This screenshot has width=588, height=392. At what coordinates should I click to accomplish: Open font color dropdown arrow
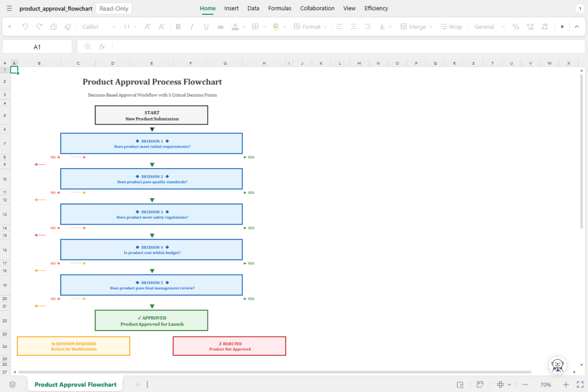pos(244,27)
